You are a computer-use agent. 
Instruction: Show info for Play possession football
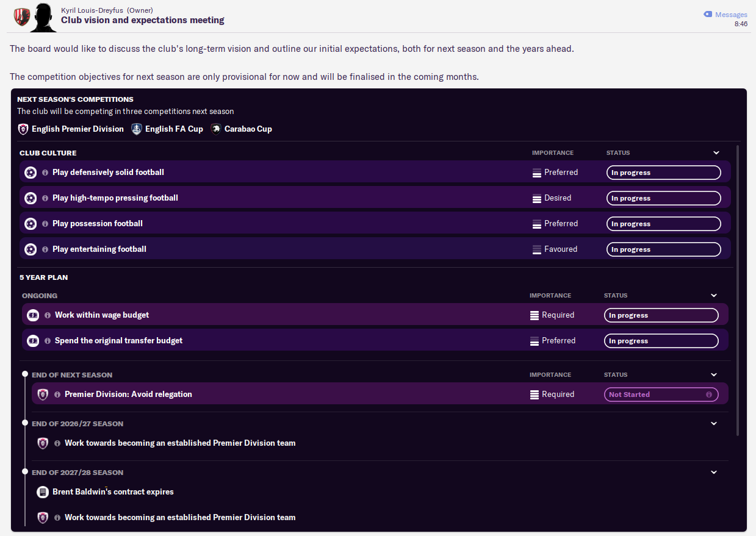pos(45,224)
